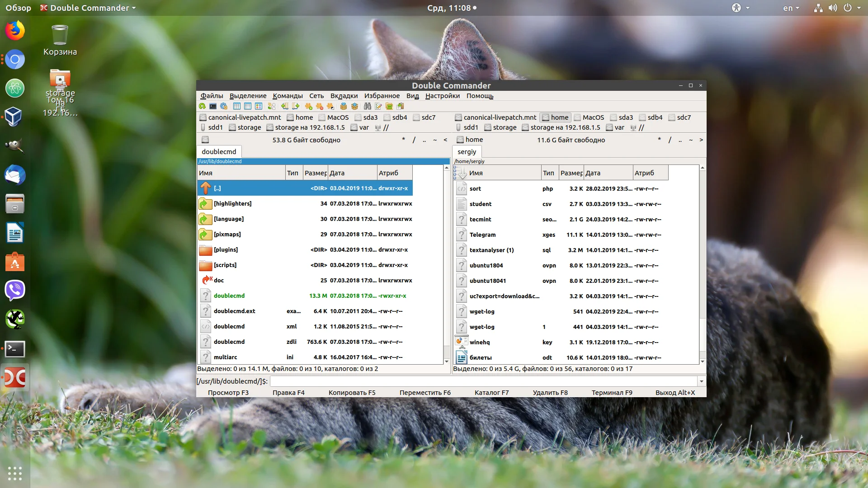Click pack files box icon
The image size is (868, 488).
click(344, 106)
